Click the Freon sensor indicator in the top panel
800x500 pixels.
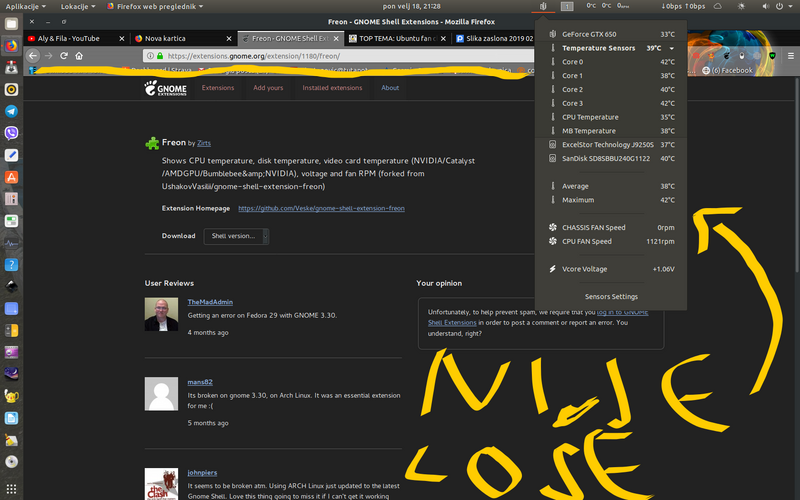(x=543, y=6)
